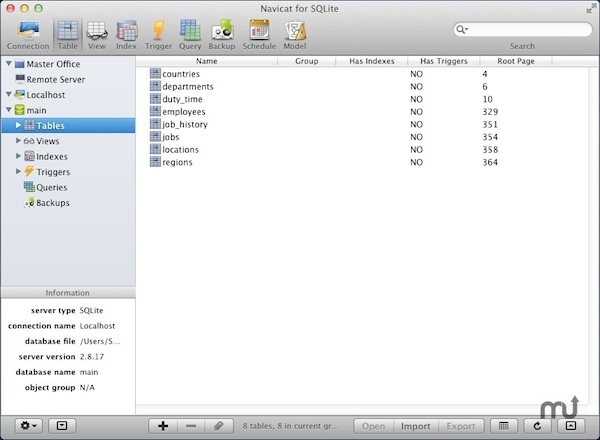Click the regions table icon
The width and height of the screenshot is (600, 440).
coord(155,161)
